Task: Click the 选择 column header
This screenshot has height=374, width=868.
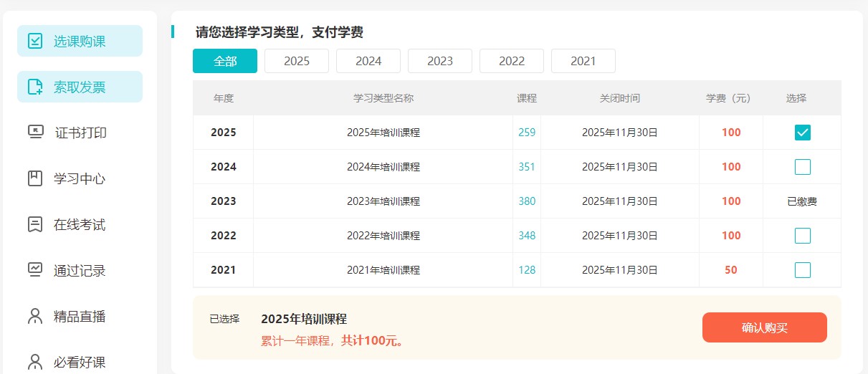Action: coord(796,98)
